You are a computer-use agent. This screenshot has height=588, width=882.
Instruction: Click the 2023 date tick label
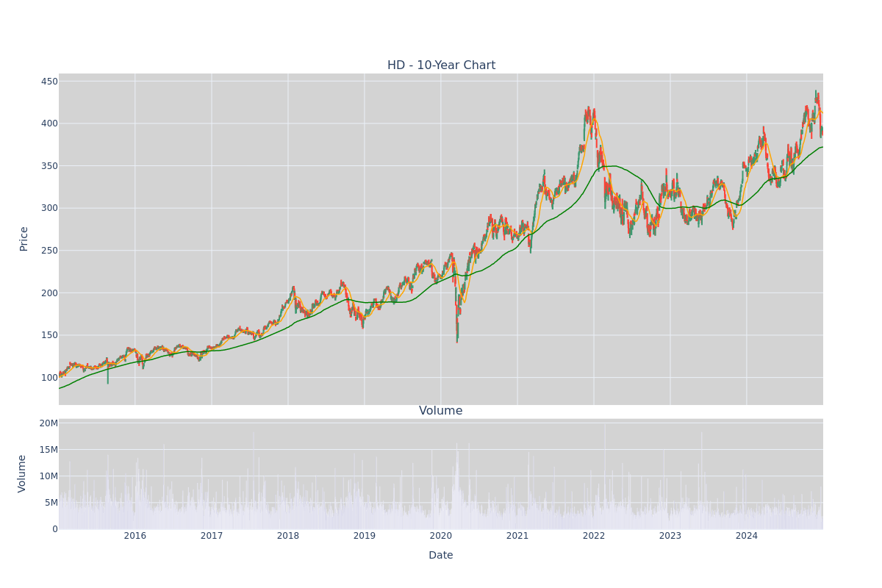[x=670, y=536]
